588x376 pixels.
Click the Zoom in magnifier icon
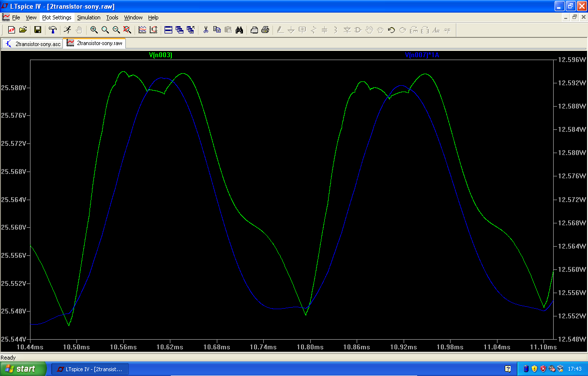click(x=94, y=30)
